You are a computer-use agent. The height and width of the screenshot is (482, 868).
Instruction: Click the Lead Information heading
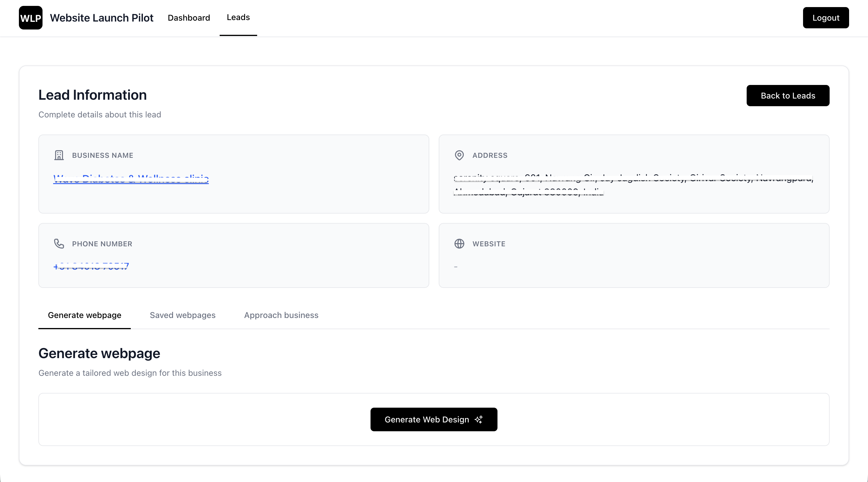pos(93,95)
